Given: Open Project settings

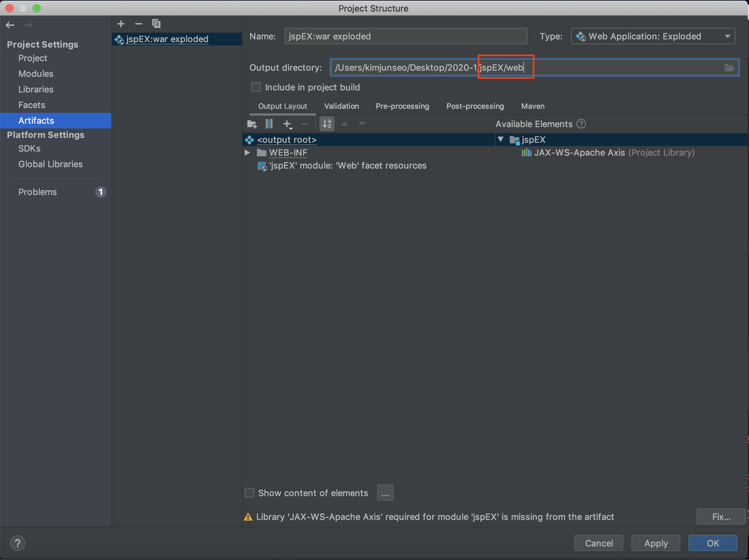Looking at the screenshot, I should point(33,58).
